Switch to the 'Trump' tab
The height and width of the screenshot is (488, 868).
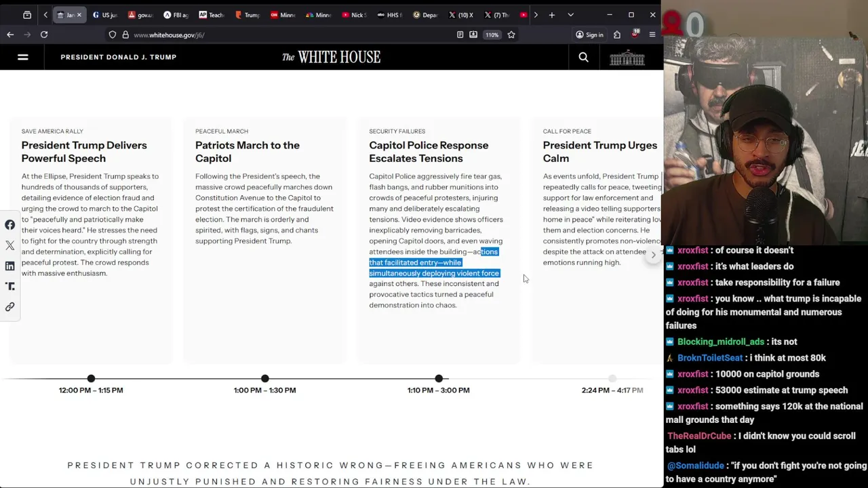[x=248, y=15]
